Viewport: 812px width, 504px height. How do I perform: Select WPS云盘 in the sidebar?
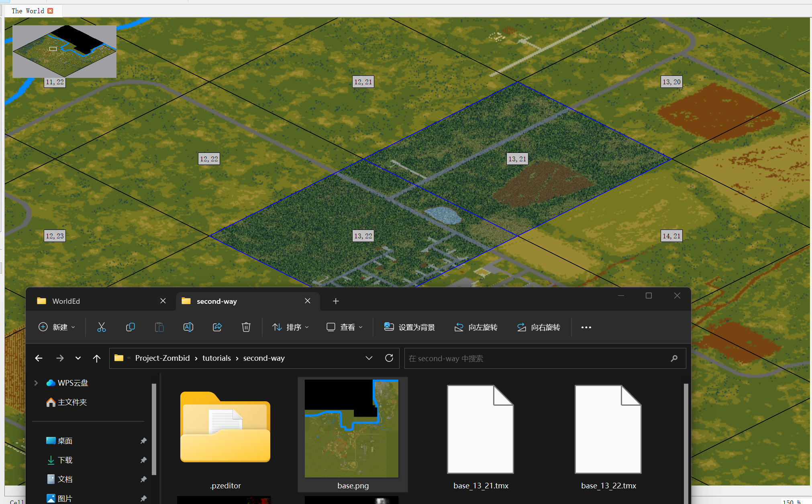72,383
